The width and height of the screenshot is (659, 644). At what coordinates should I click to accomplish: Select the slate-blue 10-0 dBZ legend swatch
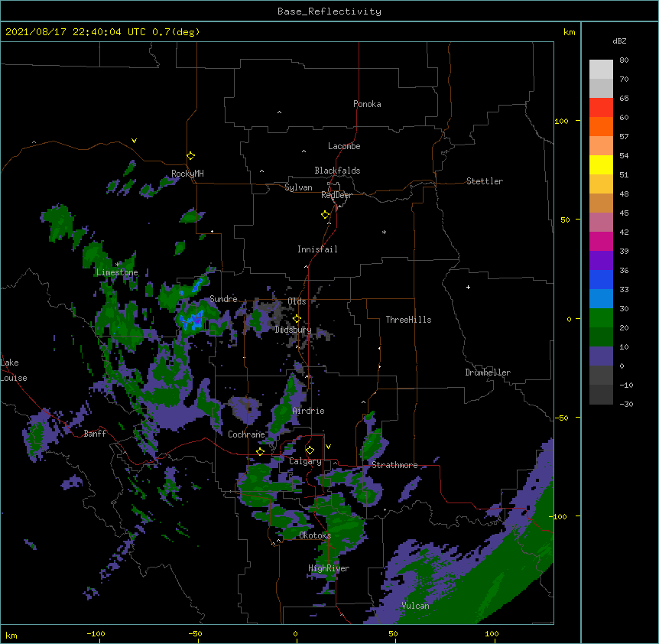601,356
